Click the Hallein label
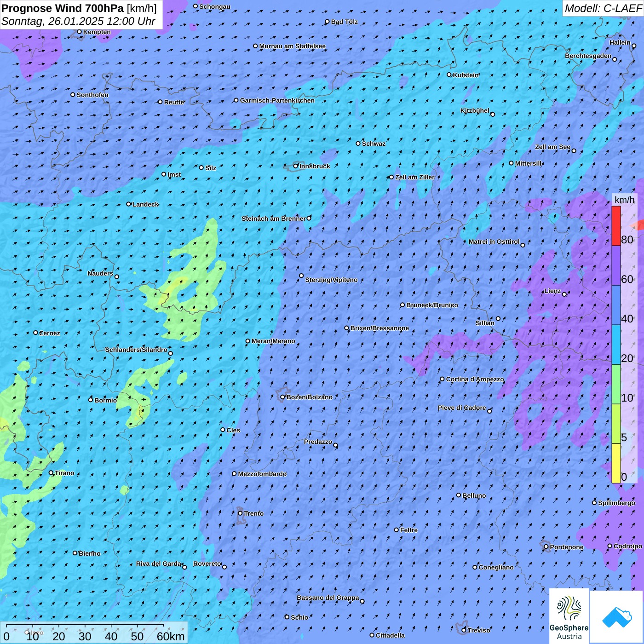 [620, 42]
